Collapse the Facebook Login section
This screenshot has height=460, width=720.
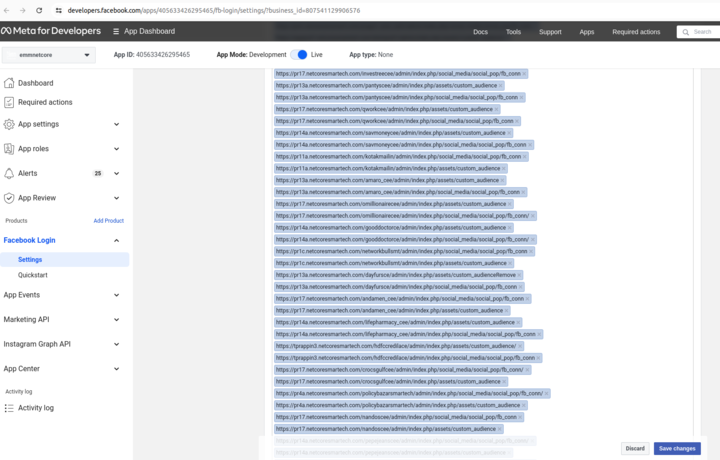[x=117, y=241]
